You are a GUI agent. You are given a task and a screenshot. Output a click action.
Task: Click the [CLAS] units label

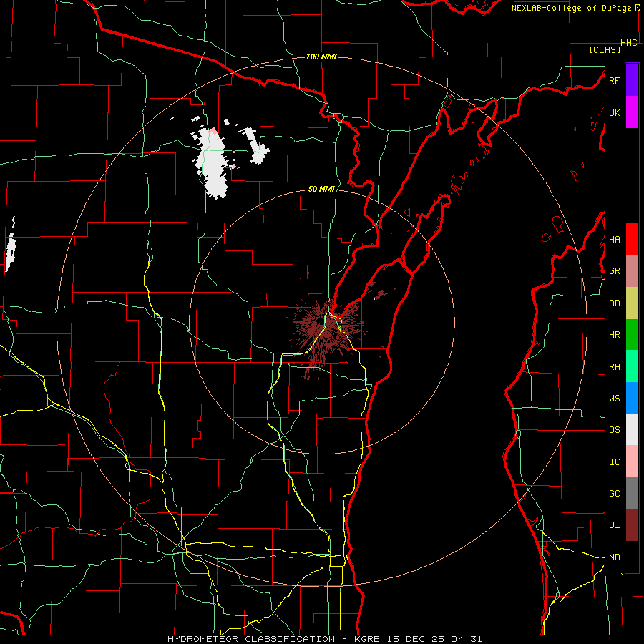coord(605,49)
